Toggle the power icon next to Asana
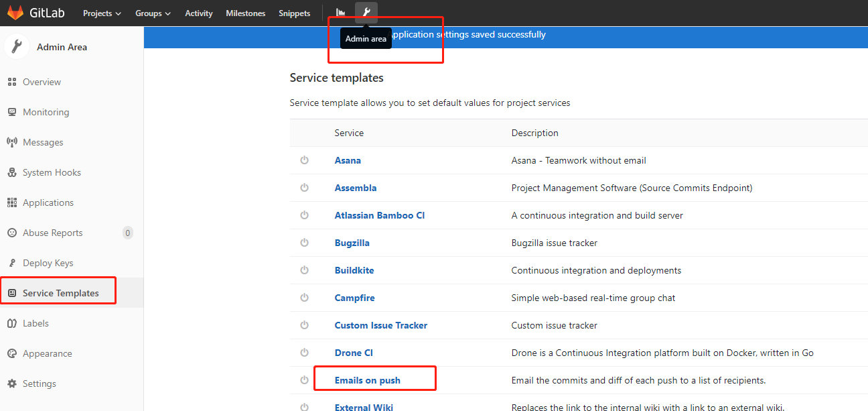 coord(304,160)
